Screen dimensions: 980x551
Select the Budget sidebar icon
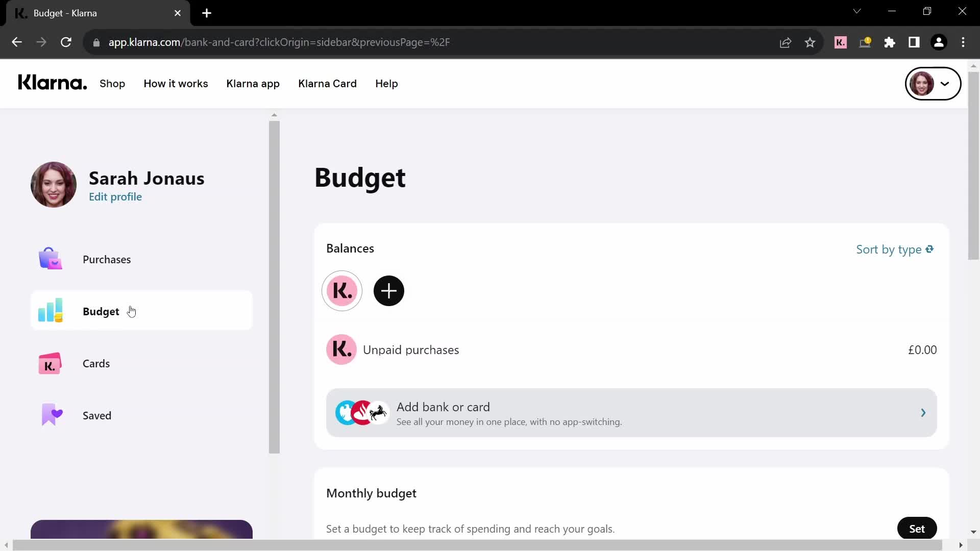coord(51,310)
